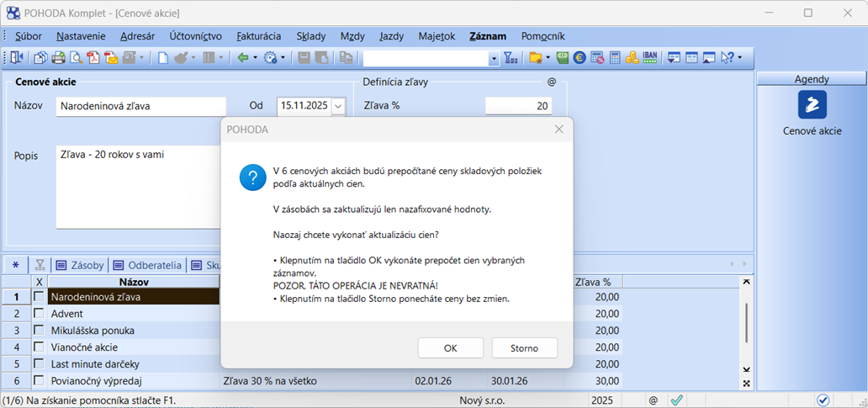
Task: Expand the Od date dropdown
Action: (x=338, y=106)
